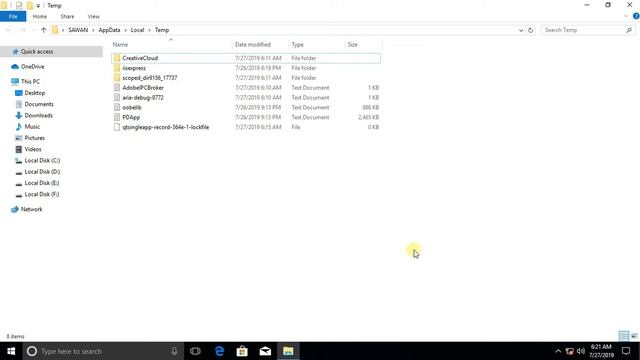
Task: Click the CreativeCloud folder icon
Action: pyautogui.click(x=117, y=58)
